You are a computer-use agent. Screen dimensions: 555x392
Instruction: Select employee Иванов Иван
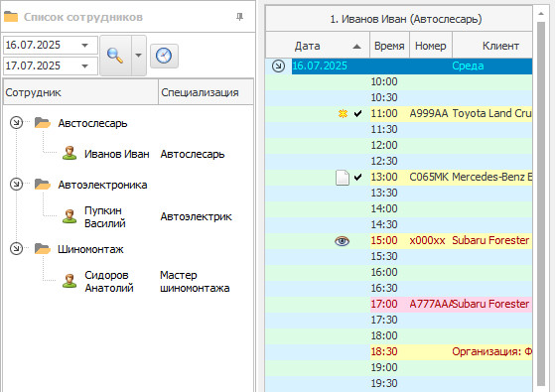pos(117,154)
